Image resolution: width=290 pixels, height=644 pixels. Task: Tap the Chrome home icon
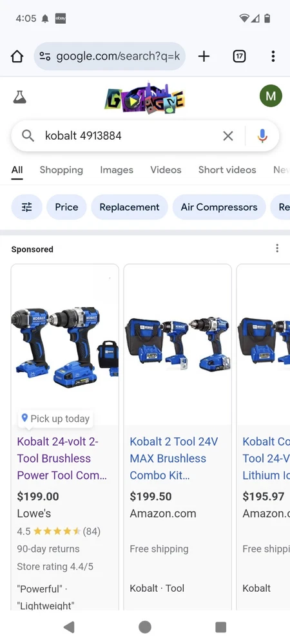pos(17,56)
